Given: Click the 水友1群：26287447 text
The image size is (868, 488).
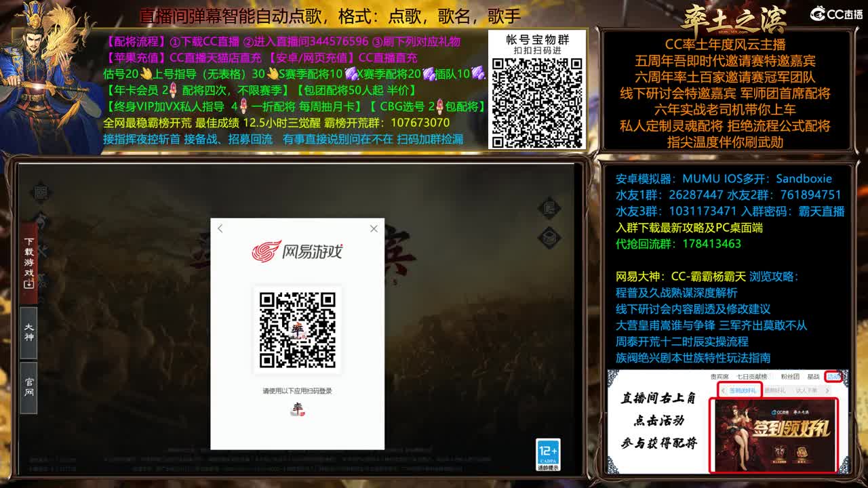Looking at the screenshot, I should (669, 195).
